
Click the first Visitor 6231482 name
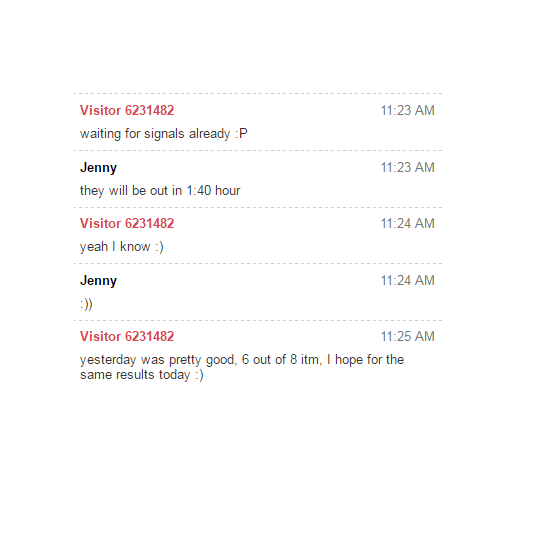(127, 111)
